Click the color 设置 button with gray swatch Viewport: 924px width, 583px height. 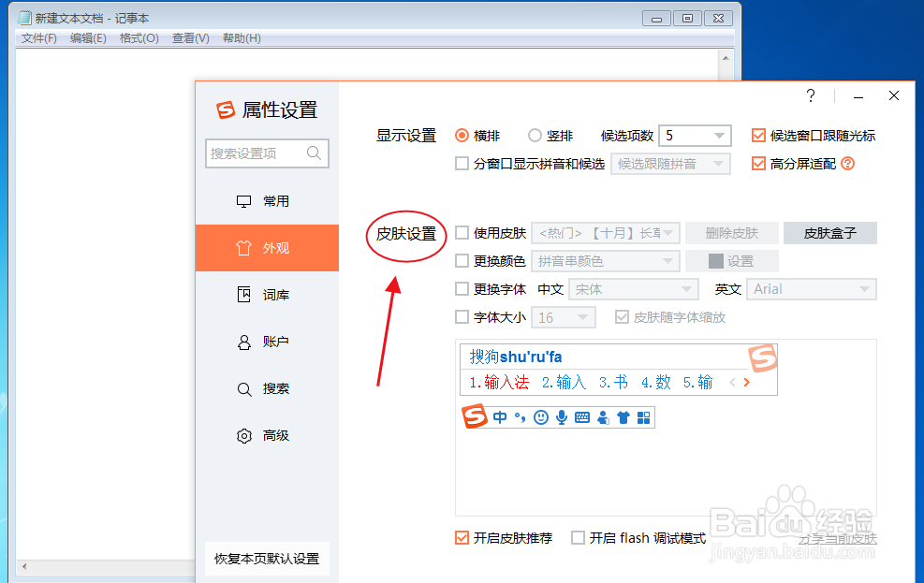(732, 261)
